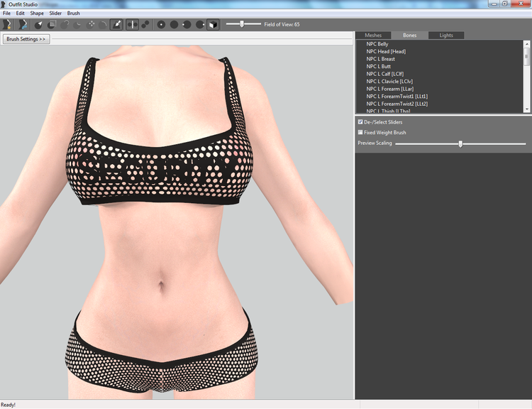This screenshot has height=409, width=532.
Task: Click bones list scrollbar down arrow
Action: 526,109
